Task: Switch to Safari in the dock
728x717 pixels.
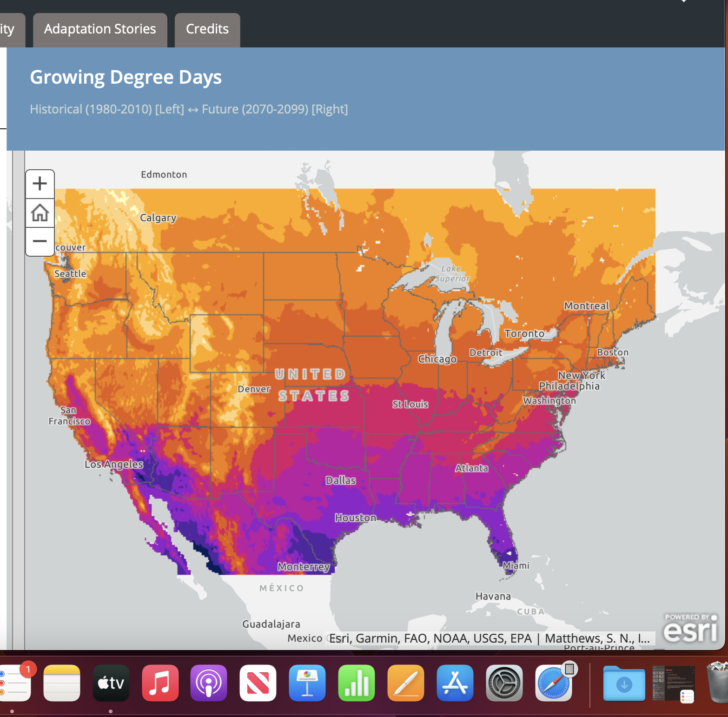Action: coord(553,683)
